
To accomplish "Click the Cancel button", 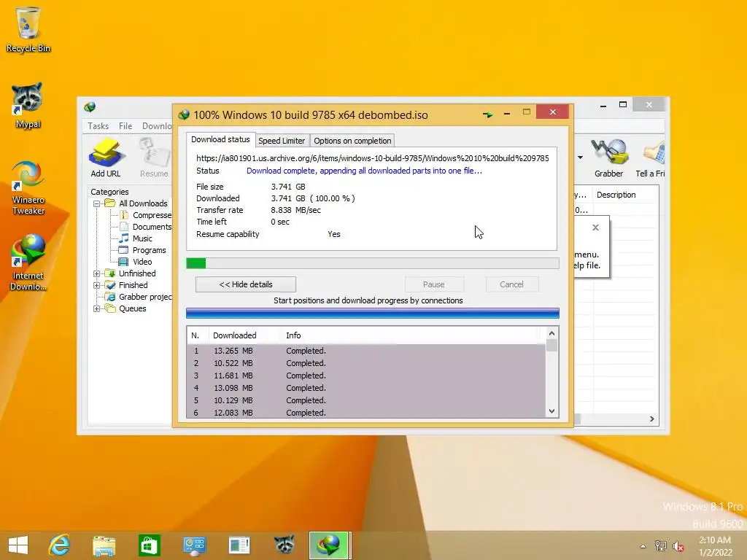I will click(511, 284).
